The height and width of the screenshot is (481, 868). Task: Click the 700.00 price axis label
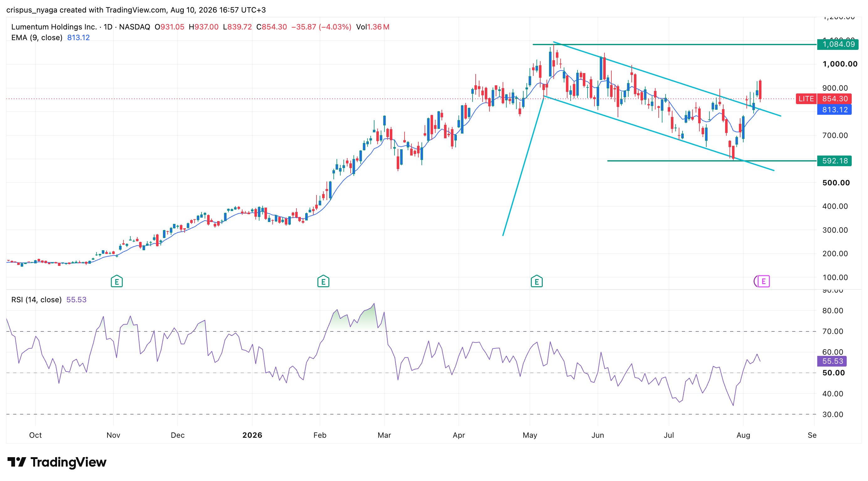(835, 135)
